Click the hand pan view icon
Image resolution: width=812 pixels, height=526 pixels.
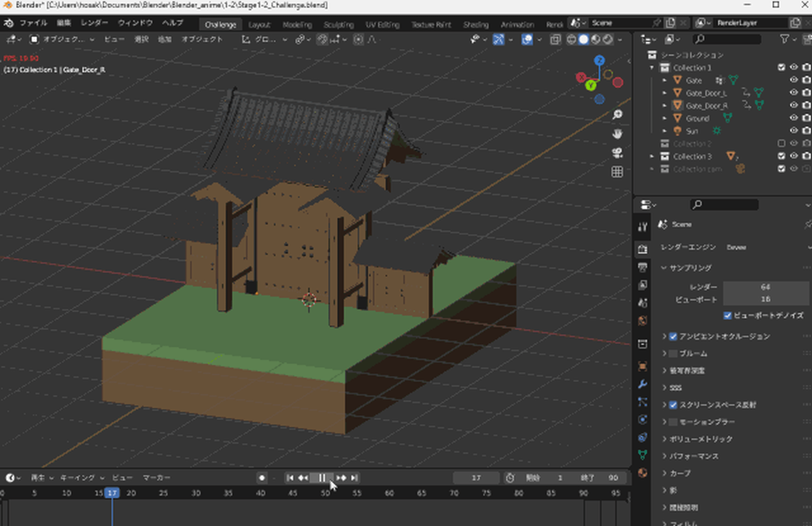click(617, 134)
